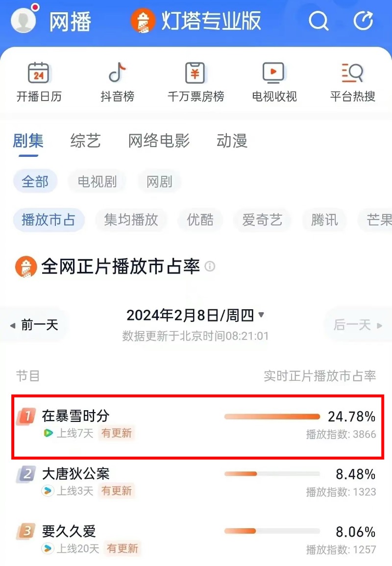Tap the search magnifier icon
The width and height of the screenshot is (392, 566).
318,21
